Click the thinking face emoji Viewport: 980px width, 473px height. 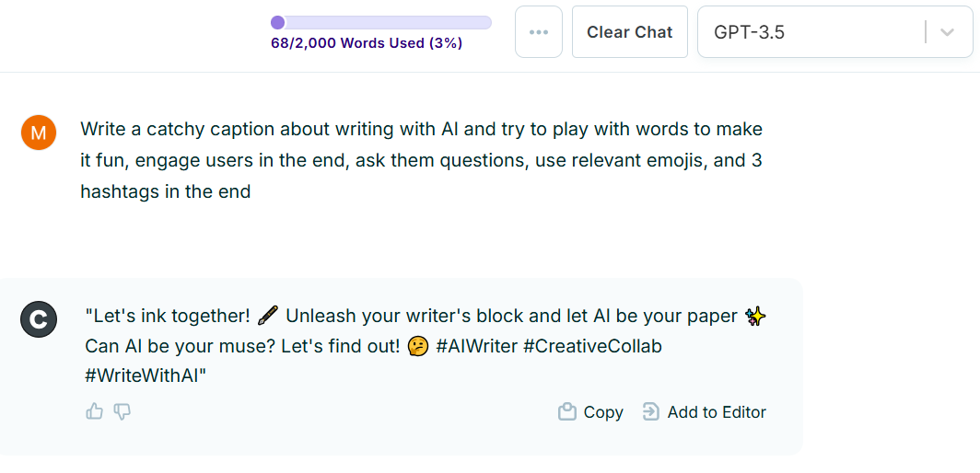(x=417, y=346)
